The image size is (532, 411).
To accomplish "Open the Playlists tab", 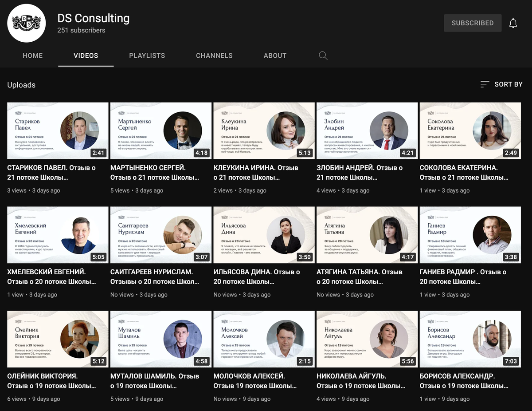I will point(147,55).
